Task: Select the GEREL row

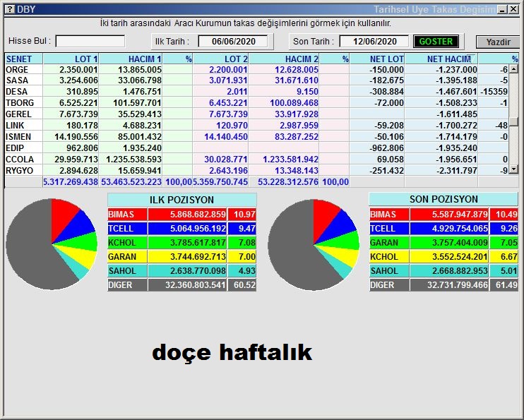Action: click(257, 114)
